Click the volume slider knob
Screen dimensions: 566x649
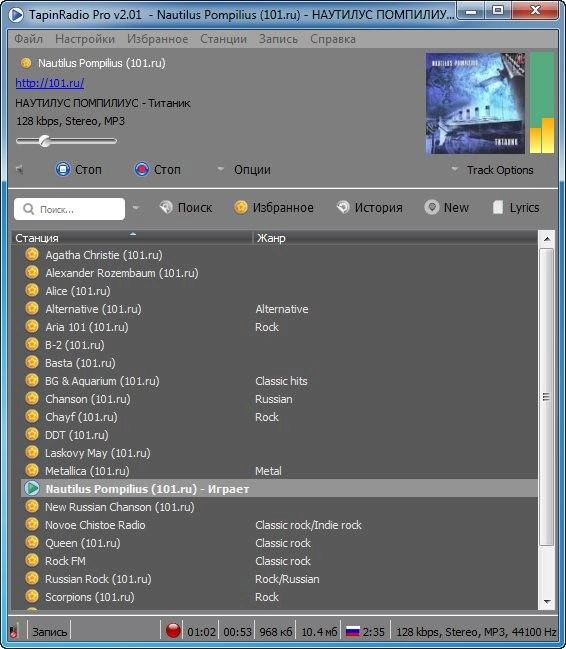click(x=44, y=141)
